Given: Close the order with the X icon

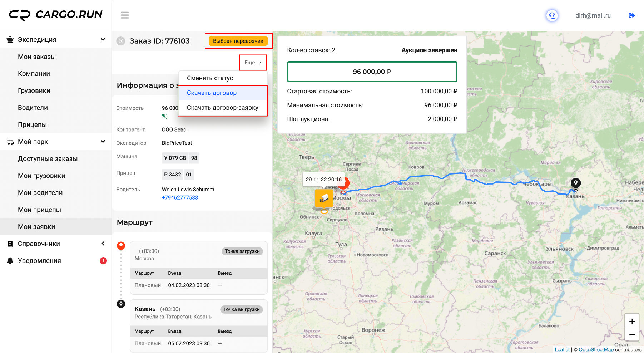Looking at the screenshot, I should click(x=121, y=41).
